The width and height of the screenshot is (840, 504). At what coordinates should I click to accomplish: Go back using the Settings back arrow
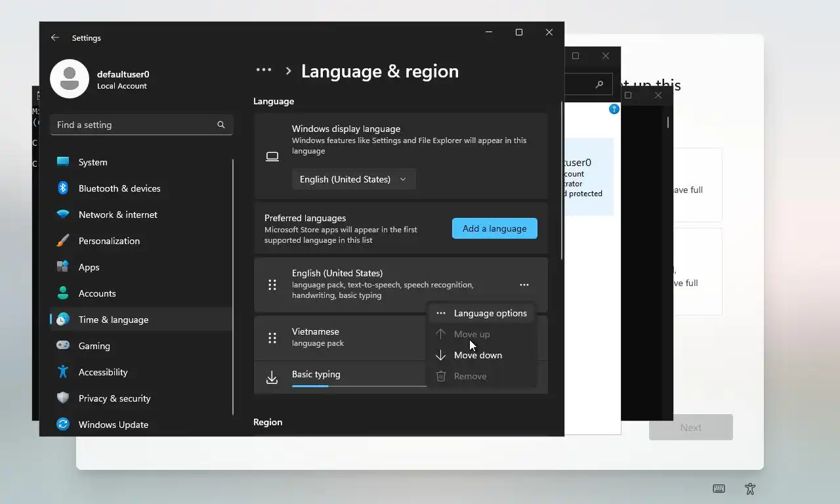(55, 38)
